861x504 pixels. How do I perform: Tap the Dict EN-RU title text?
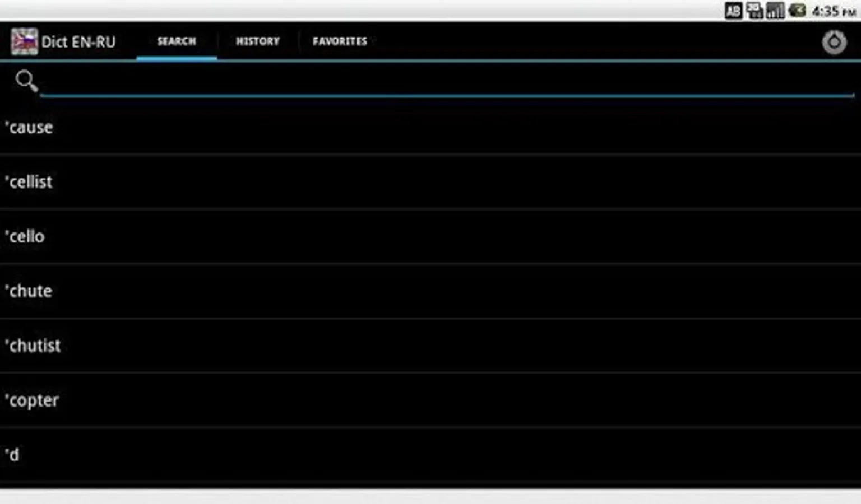pyautogui.click(x=78, y=42)
